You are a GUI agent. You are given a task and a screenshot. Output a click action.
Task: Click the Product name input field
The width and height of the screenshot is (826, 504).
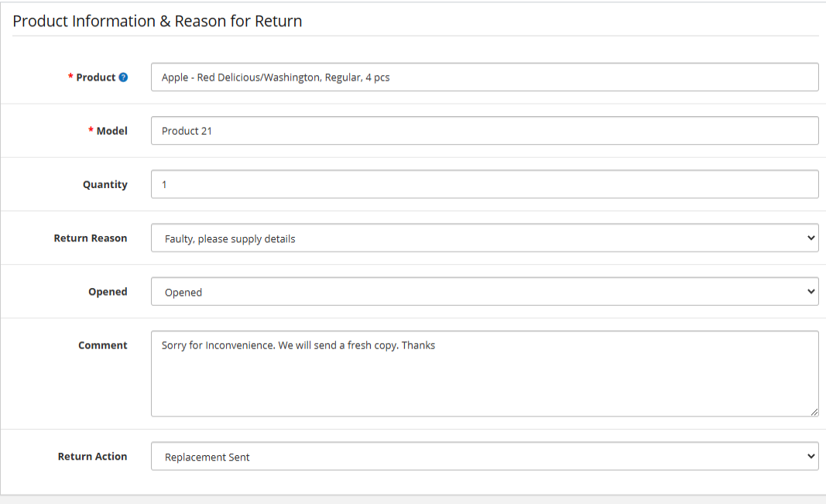pos(484,77)
